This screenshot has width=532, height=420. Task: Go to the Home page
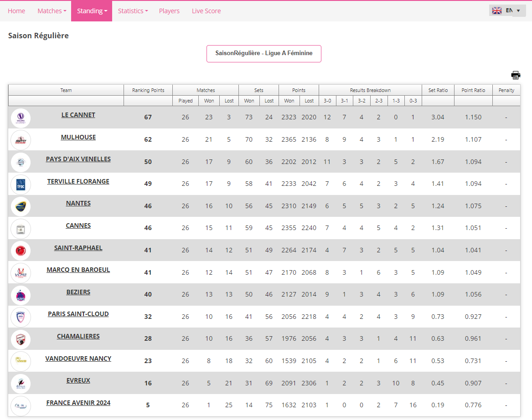click(16, 11)
